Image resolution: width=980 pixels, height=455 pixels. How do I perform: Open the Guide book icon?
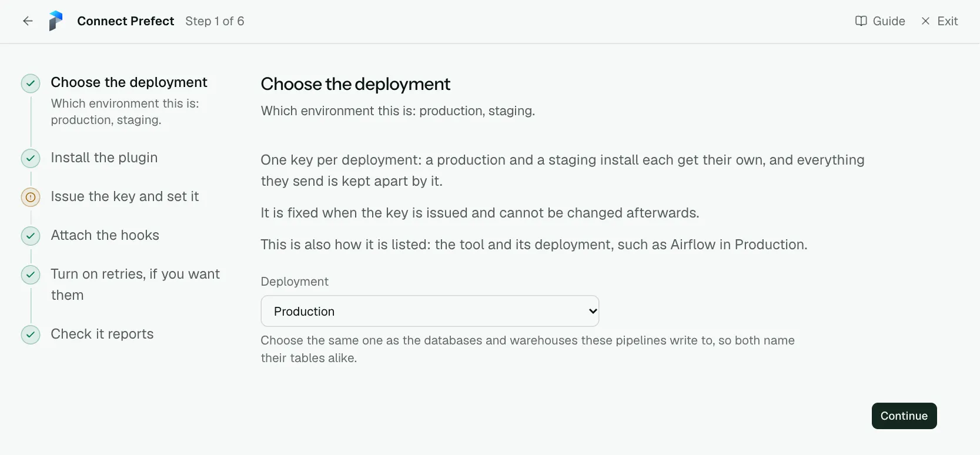(861, 21)
